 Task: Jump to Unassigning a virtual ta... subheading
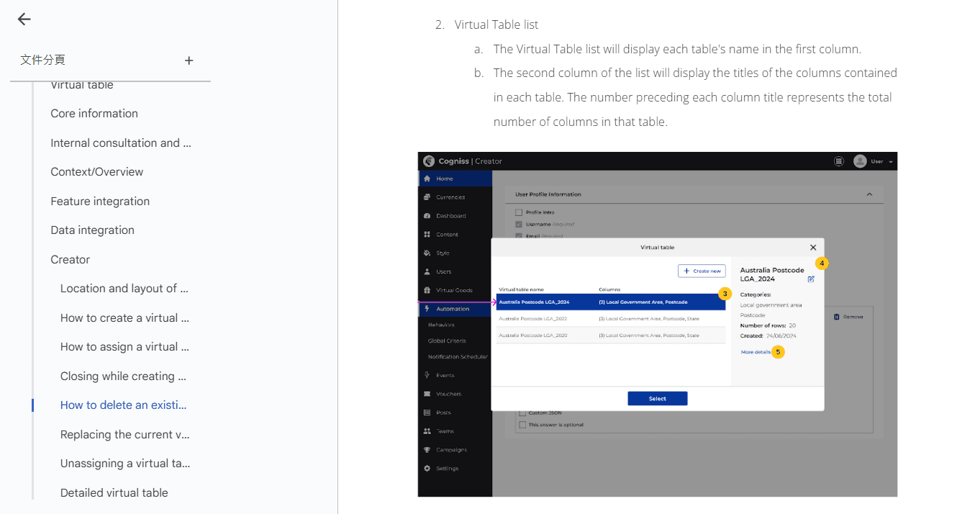[125, 464]
